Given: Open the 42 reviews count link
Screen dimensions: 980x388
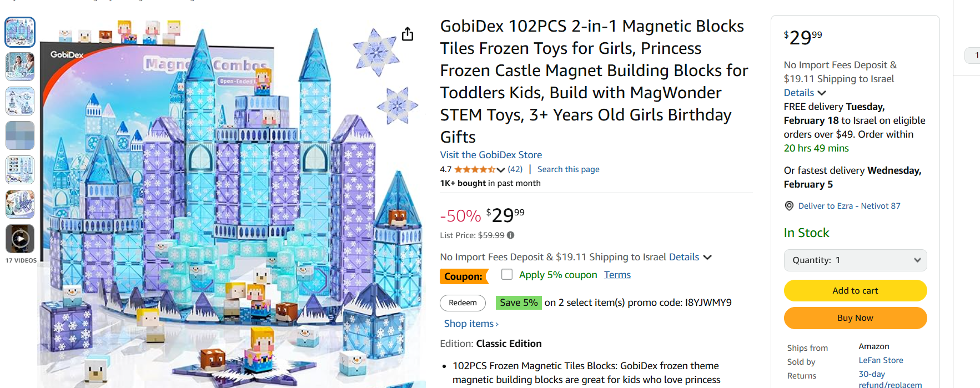Looking at the screenshot, I should [x=515, y=169].
